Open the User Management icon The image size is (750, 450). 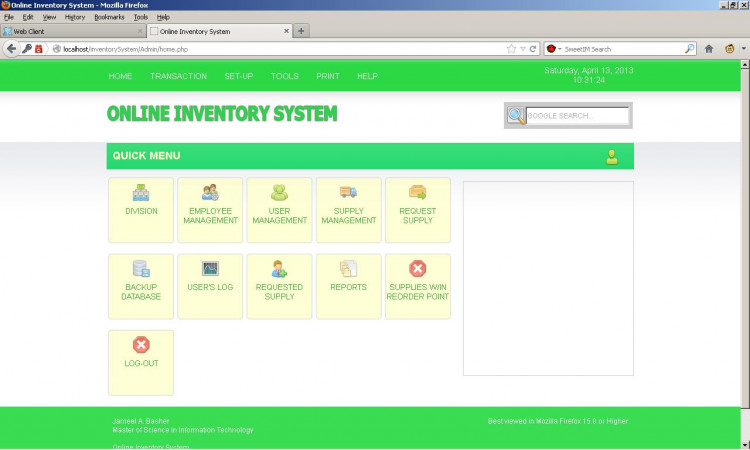click(279, 193)
